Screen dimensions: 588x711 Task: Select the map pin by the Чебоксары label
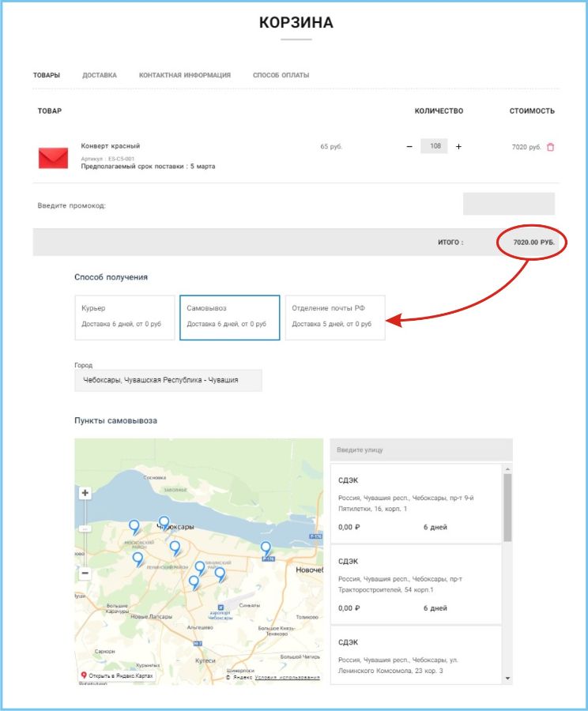click(164, 522)
